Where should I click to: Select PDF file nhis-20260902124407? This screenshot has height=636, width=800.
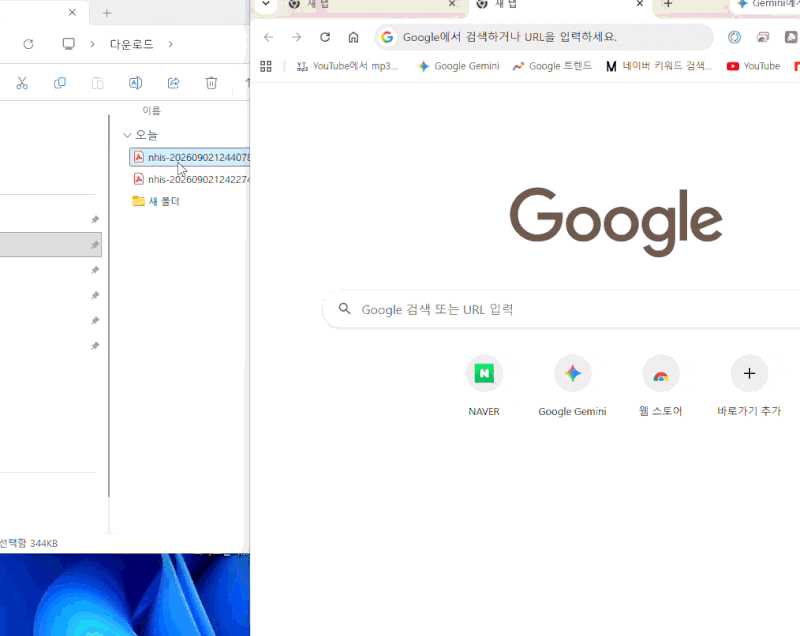190,157
